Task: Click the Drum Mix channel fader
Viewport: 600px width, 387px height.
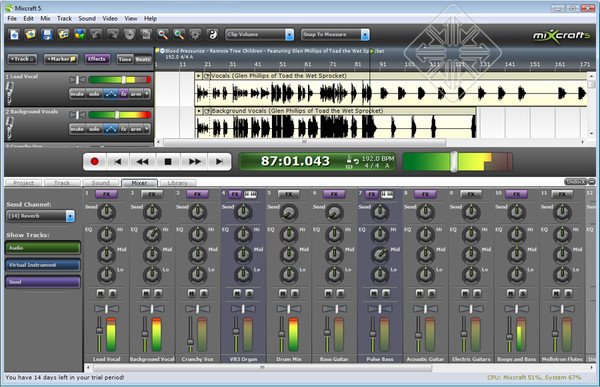Action: (x=281, y=334)
